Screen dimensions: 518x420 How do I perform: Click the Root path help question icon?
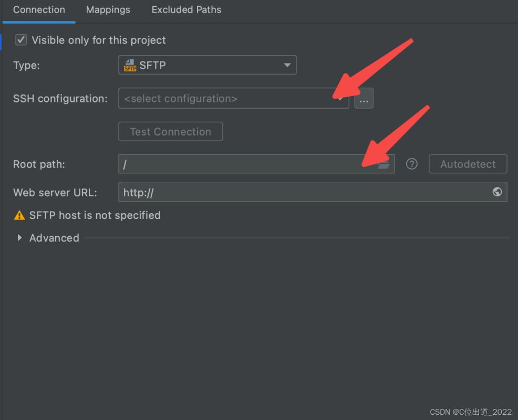412,164
